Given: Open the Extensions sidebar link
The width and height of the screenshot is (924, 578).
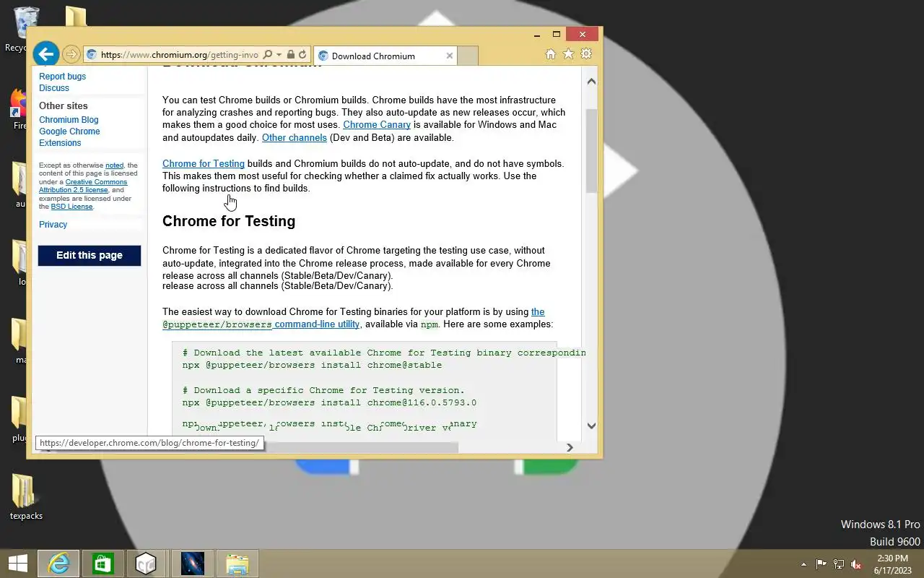Looking at the screenshot, I should pos(60,143).
